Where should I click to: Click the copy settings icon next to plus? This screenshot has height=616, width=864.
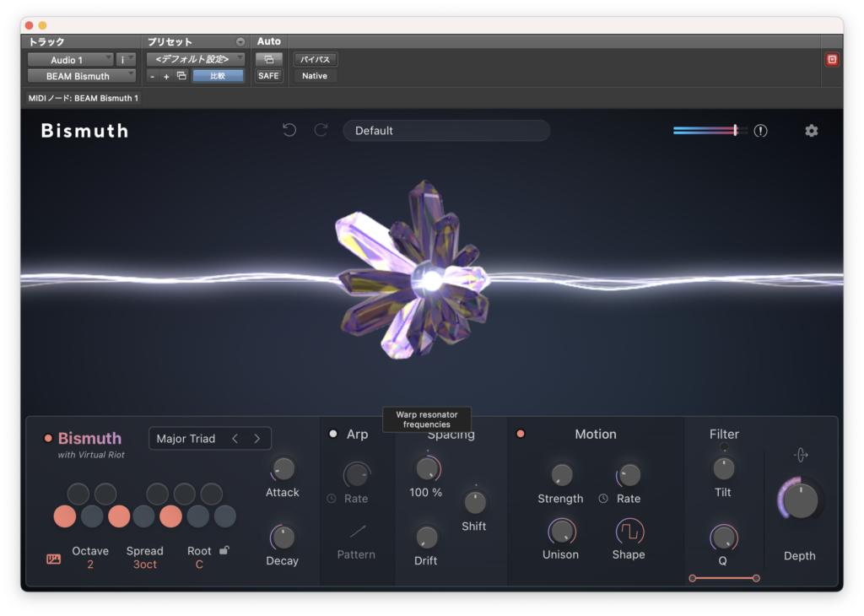pyautogui.click(x=181, y=75)
